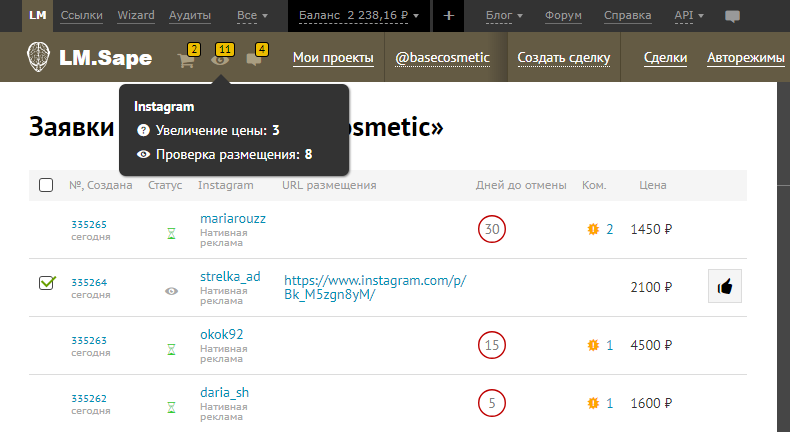Open the Аудиты menu item
The width and height of the screenshot is (790, 432).
tap(189, 16)
